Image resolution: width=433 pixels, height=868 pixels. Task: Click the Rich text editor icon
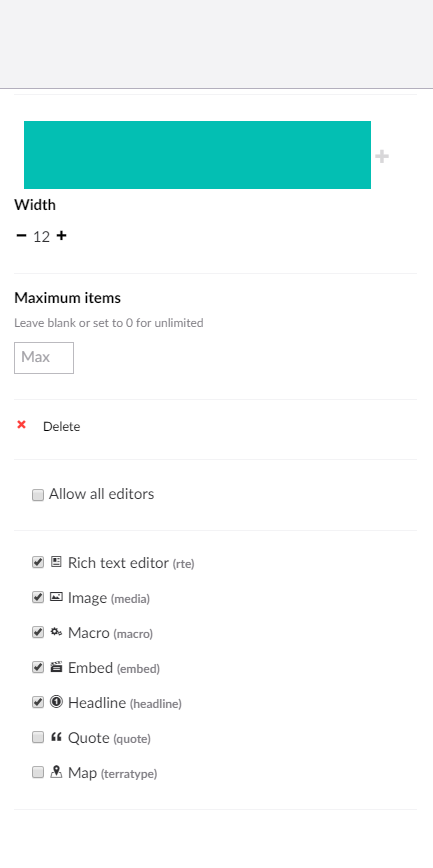(56, 562)
